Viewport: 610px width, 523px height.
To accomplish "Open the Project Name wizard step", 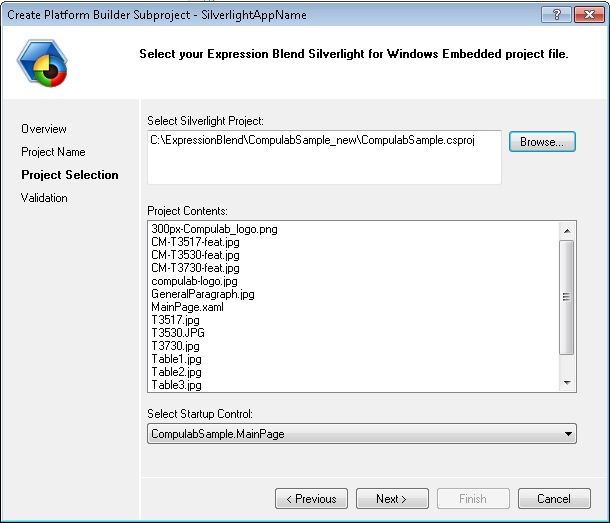I will [x=53, y=152].
